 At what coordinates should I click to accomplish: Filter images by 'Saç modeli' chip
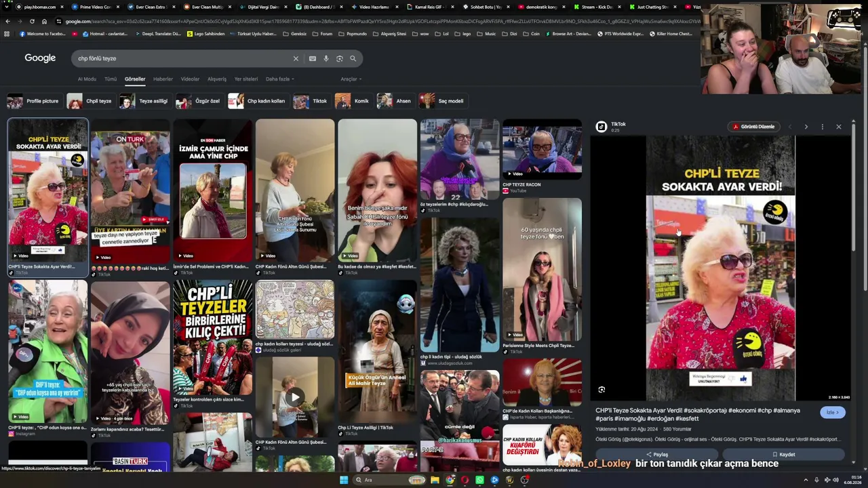(x=442, y=101)
